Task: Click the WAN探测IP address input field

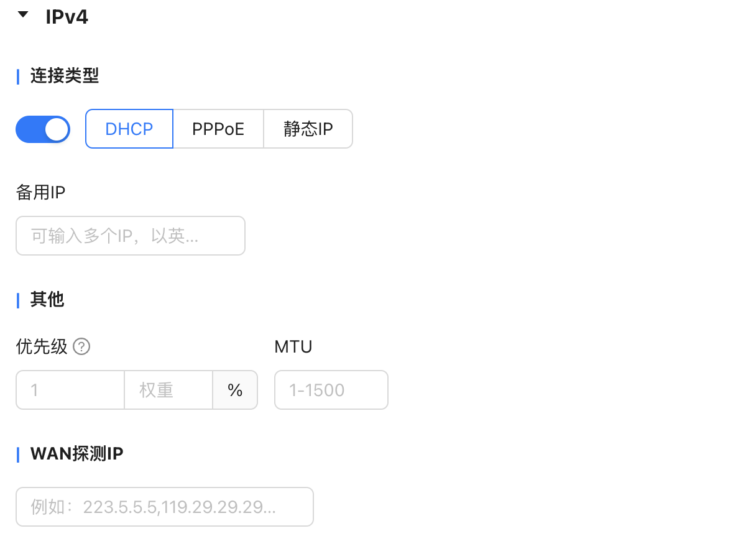Action: (x=165, y=507)
